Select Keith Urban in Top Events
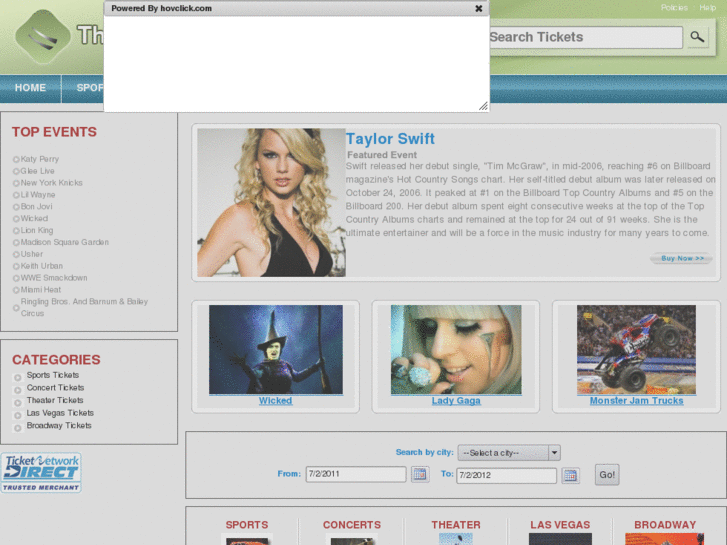The height and width of the screenshot is (545, 727). pyautogui.click(x=41, y=266)
